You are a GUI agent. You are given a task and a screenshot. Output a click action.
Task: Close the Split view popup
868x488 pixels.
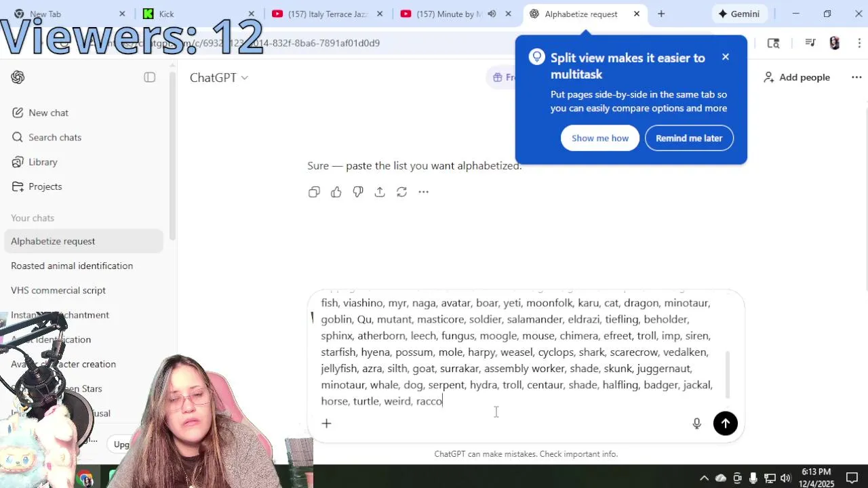(x=726, y=57)
